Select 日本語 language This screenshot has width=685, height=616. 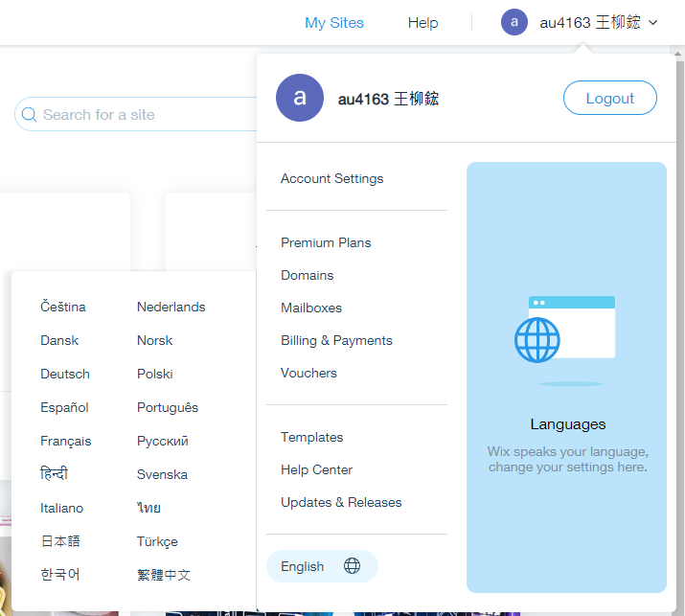click(60, 541)
